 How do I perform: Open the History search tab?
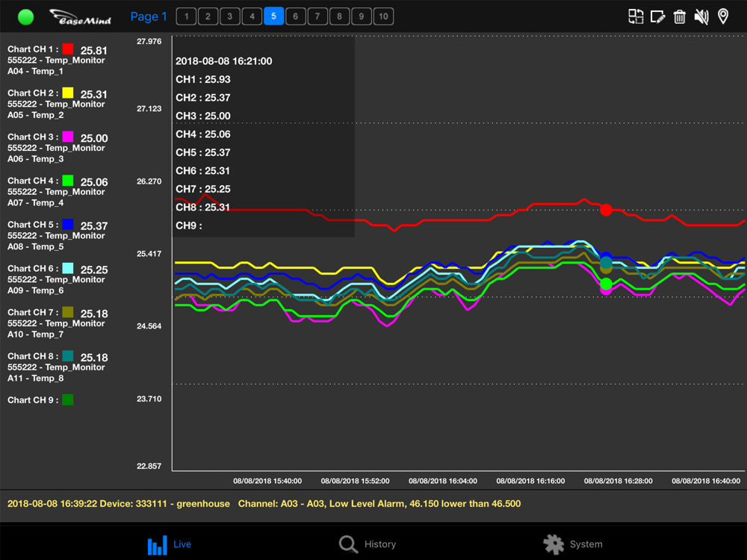click(368, 544)
